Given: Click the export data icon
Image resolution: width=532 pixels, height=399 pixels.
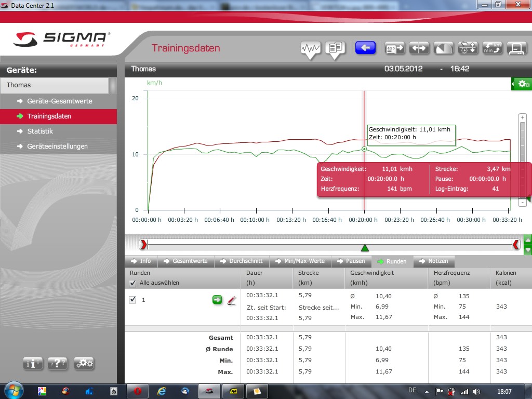Looking at the screenshot, I should tap(395, 48).
